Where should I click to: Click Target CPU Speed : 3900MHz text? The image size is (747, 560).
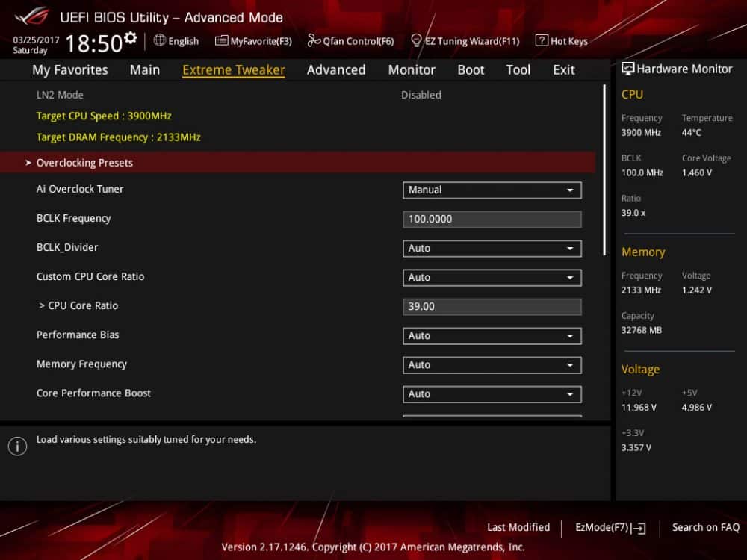click(x=104, y=116)
